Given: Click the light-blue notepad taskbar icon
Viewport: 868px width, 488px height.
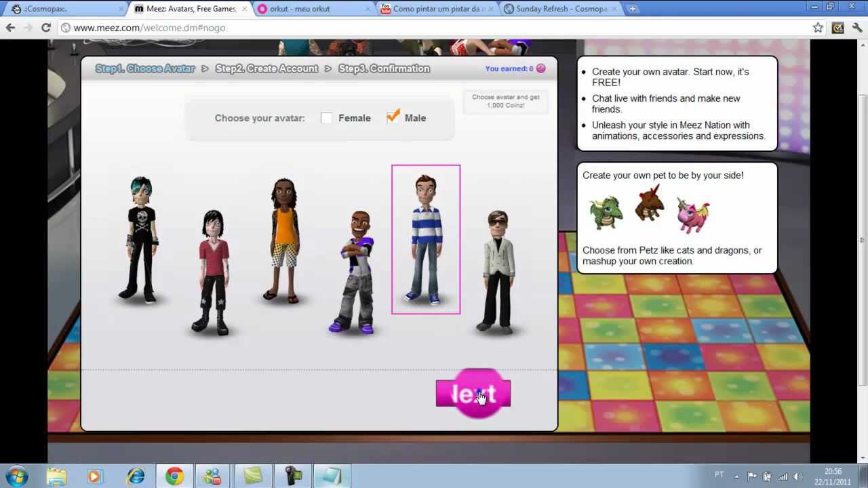Looking at the screenshot, I should pos(332,476).
